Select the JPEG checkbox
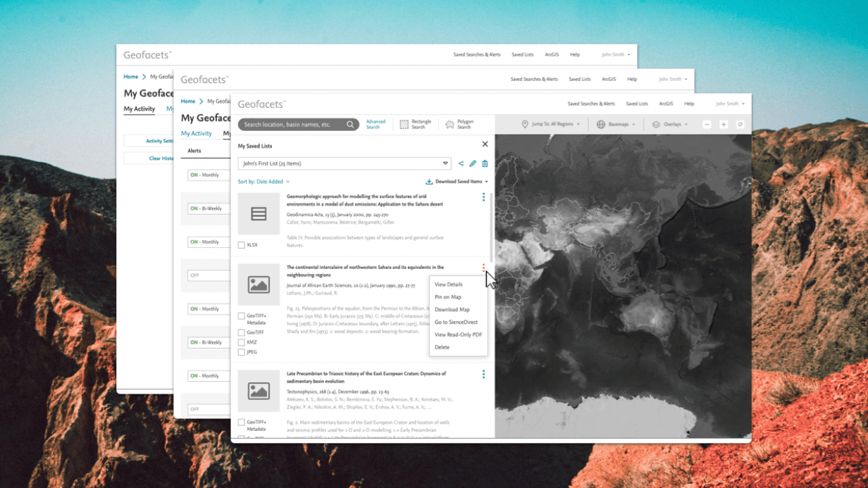 (x=241, y=352)
